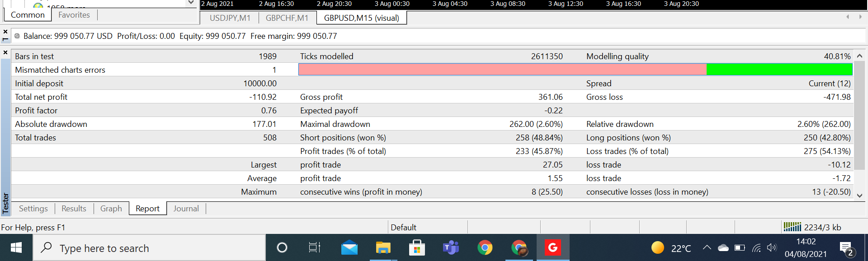
Task: Click volume speaker tray icon
Action: point(771,247)
